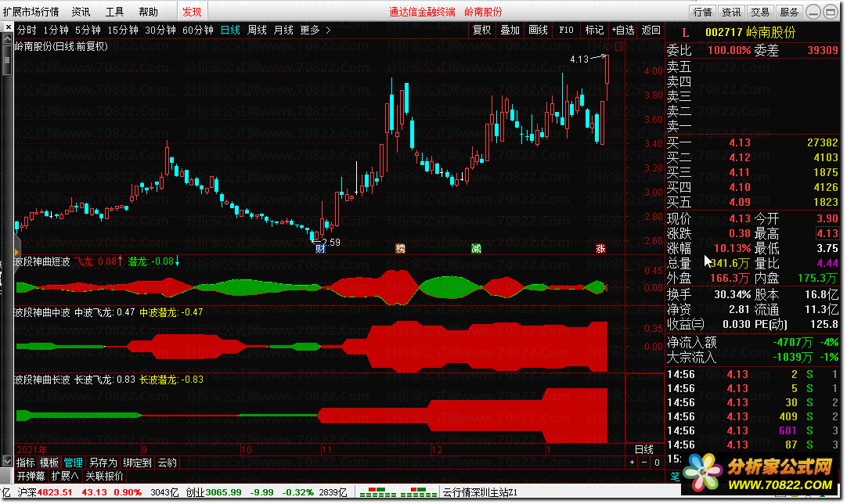Screen dimensions: 847x504
Task: Switch to the 15分钟 timeframe
Action: 123,31
